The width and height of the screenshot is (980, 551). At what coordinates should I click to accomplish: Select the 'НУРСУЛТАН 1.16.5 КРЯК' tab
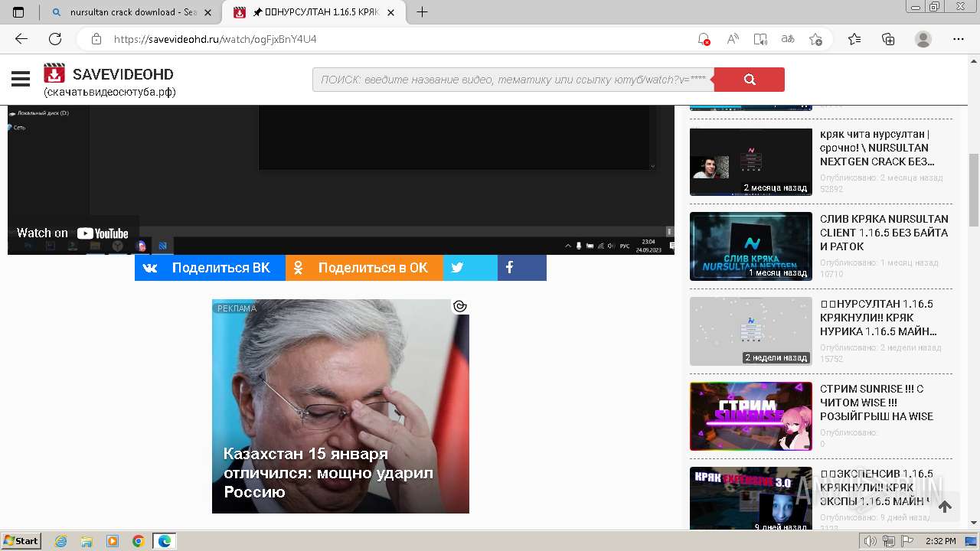pos(315,12)
